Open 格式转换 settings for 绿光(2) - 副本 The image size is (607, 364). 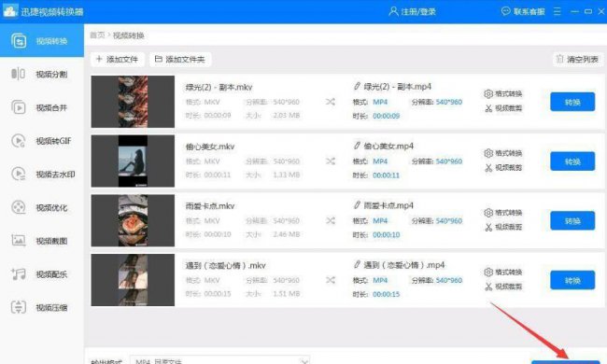502,93
